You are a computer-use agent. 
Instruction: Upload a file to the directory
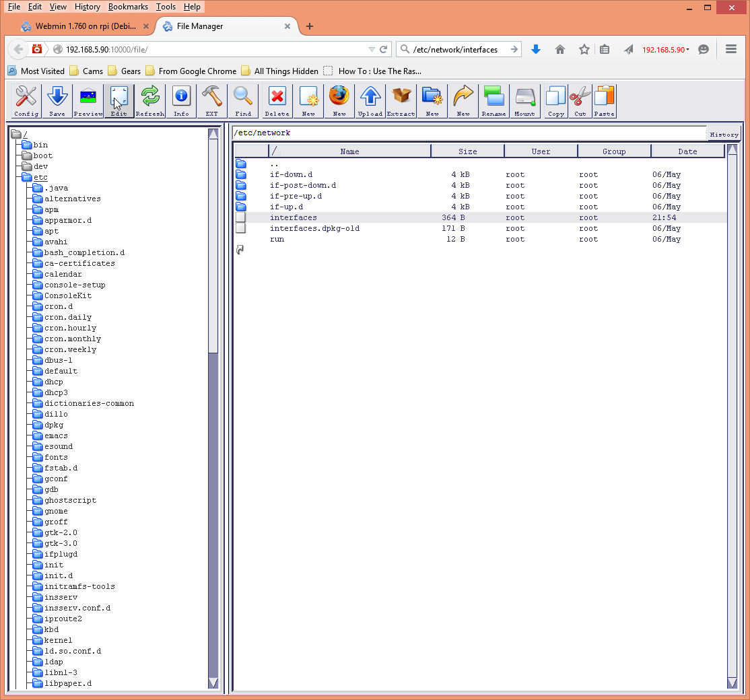(x=370, y=100)
